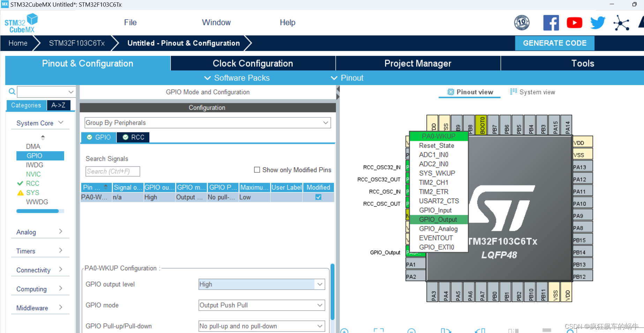The height and width of the screenshot is (333, 644).
Task: Click the BOOT0 pin on the chip
Action: click(481, 124)
